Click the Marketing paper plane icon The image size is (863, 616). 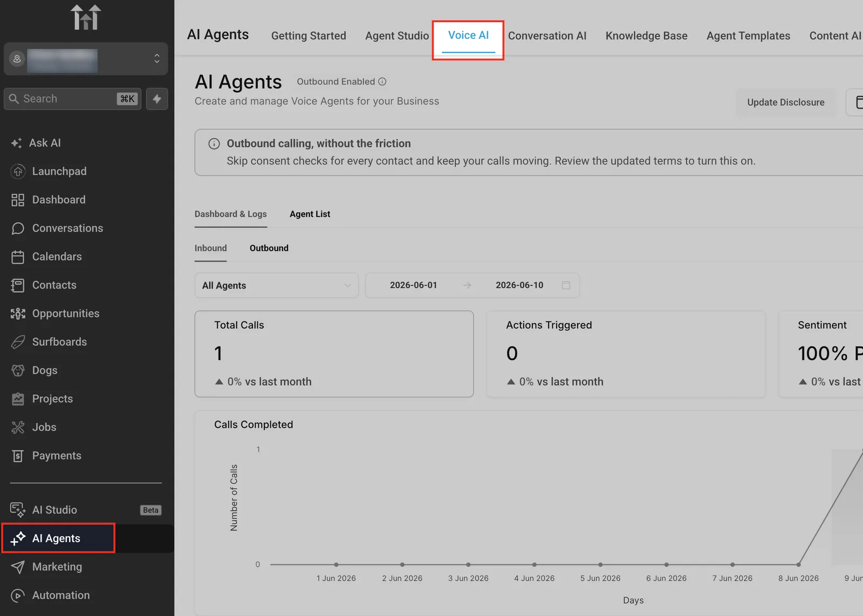click(x=18, y=567)
